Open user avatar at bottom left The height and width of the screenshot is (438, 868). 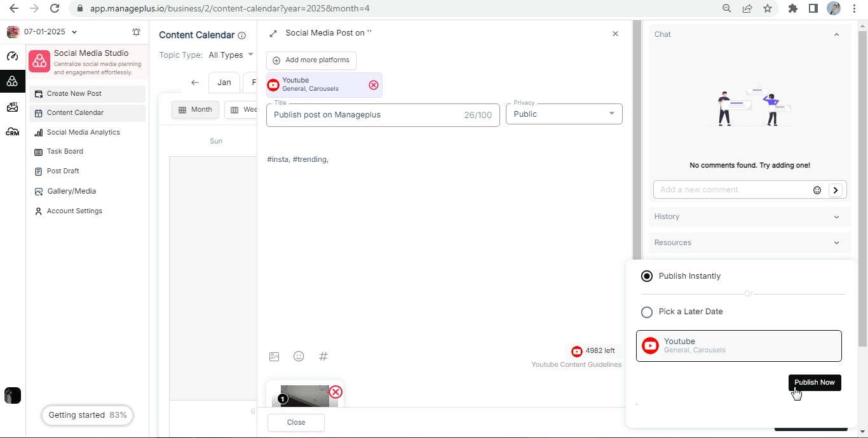coord(12,395)
